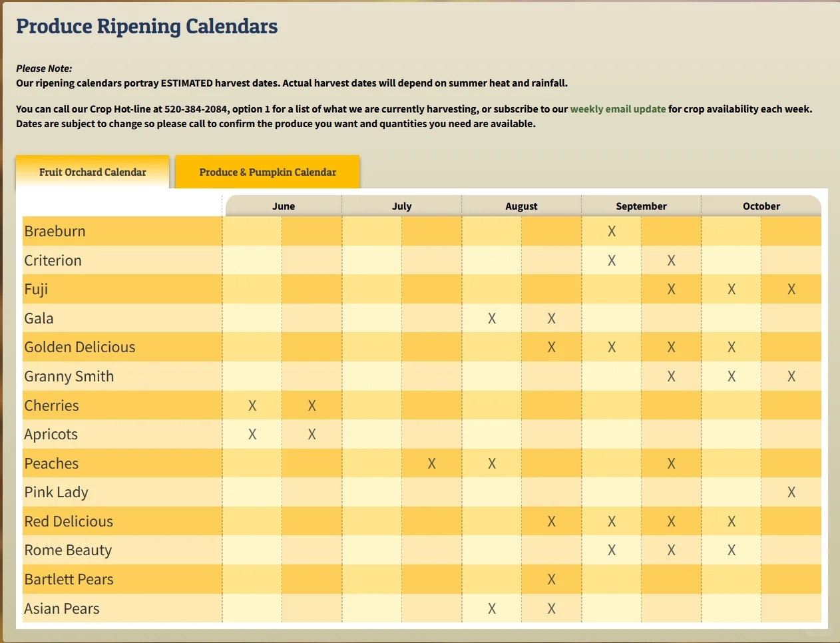Click the 'Please Note:' italic label
Screen dimensions: 840x643
click(44, 69)
